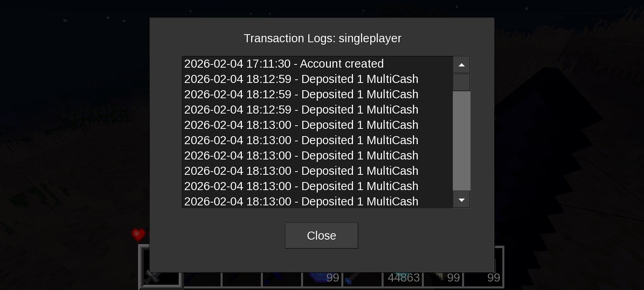Select the middle 18:12:59 deposit entry

click(317, 94)
